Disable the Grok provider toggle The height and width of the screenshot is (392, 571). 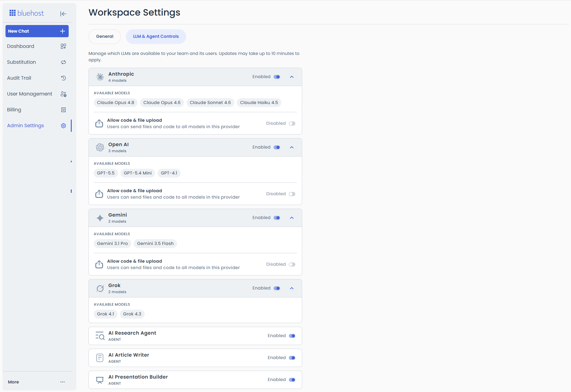[277, 288]
